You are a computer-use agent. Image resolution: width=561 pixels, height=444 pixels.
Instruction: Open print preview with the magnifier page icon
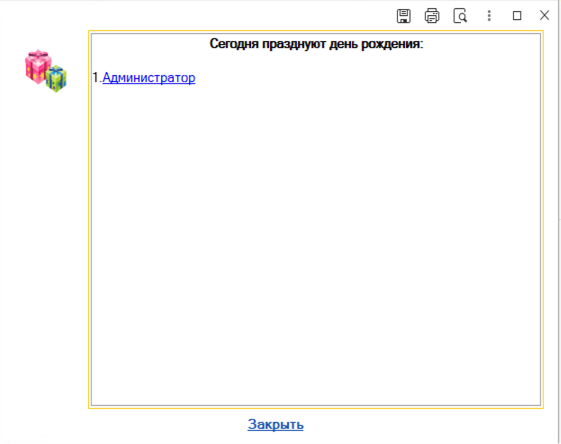(460, 16)
